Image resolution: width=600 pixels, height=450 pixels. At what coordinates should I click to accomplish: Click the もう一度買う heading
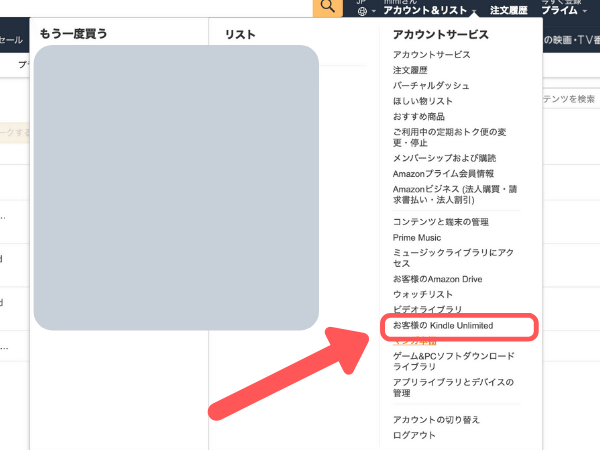tap(73, 34)
